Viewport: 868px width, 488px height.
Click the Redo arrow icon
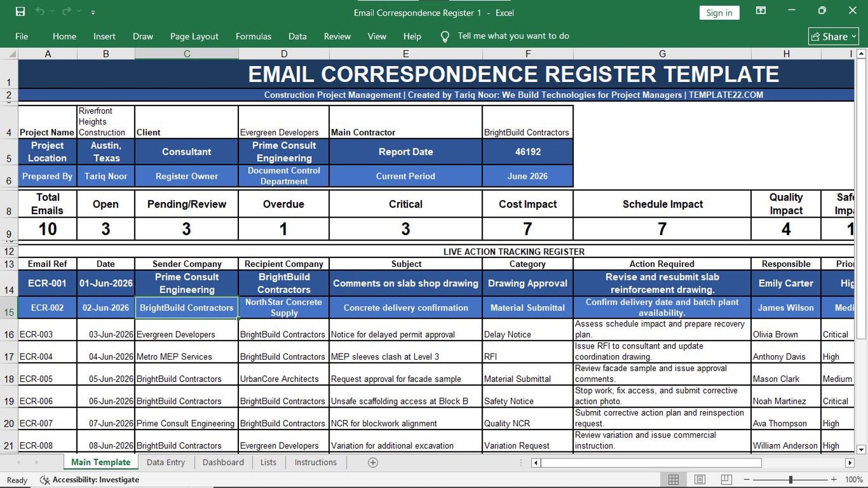(67, 11)
